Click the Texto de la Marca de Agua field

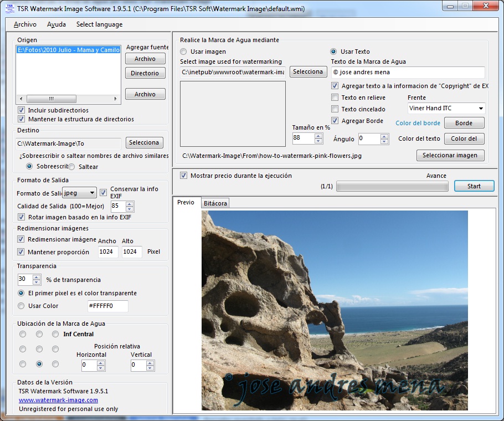point(408,73)
